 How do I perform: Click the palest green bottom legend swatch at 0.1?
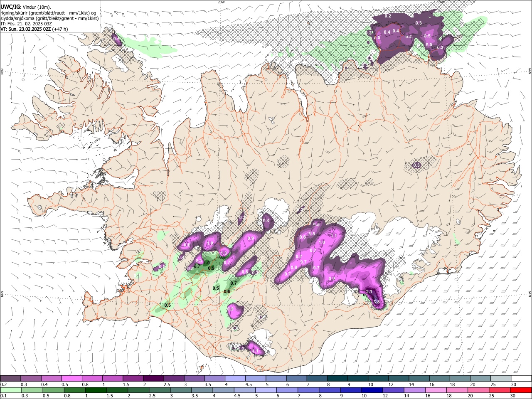tap(12, 390)
